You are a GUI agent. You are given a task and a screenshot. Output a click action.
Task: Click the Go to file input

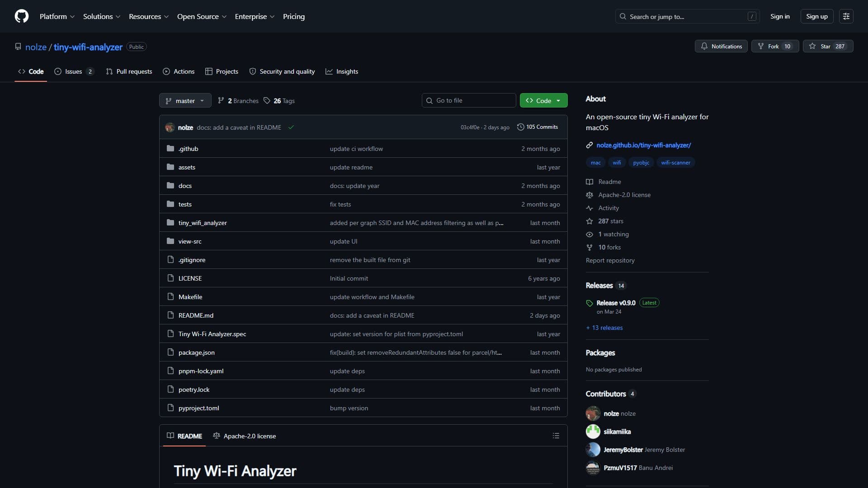point(469,100)
